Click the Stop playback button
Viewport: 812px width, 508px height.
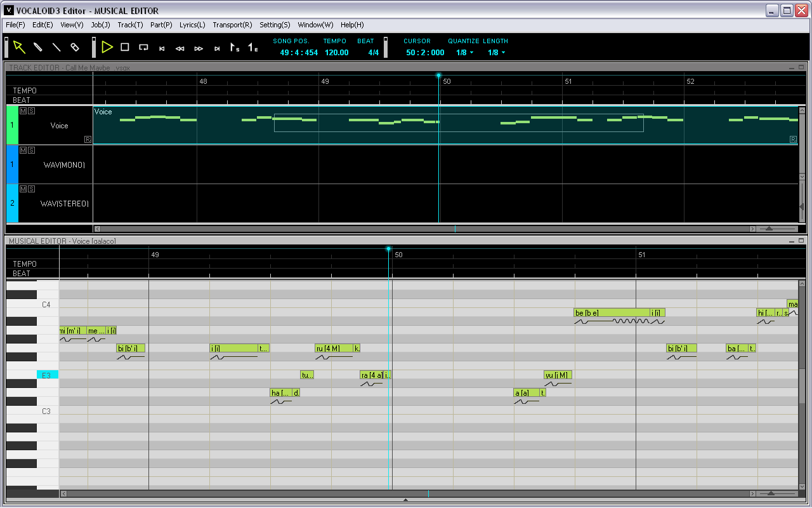click(125, 47)
